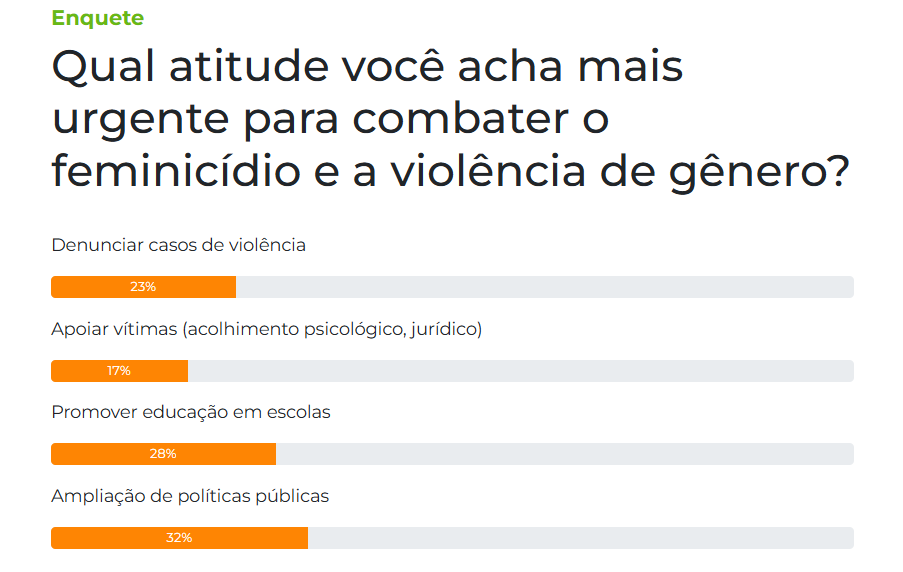Screen dimensions: 903x572
Task: Click the word gênero in the title
Action: point(760,172)
